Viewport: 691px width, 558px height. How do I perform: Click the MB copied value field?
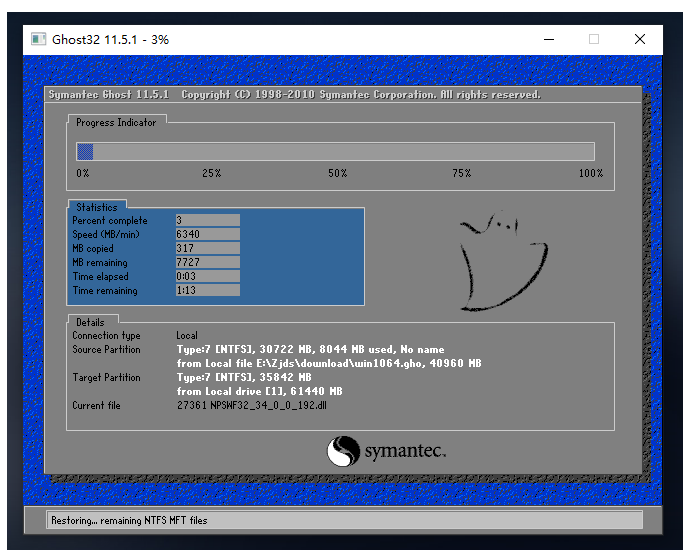coord(207,248)
